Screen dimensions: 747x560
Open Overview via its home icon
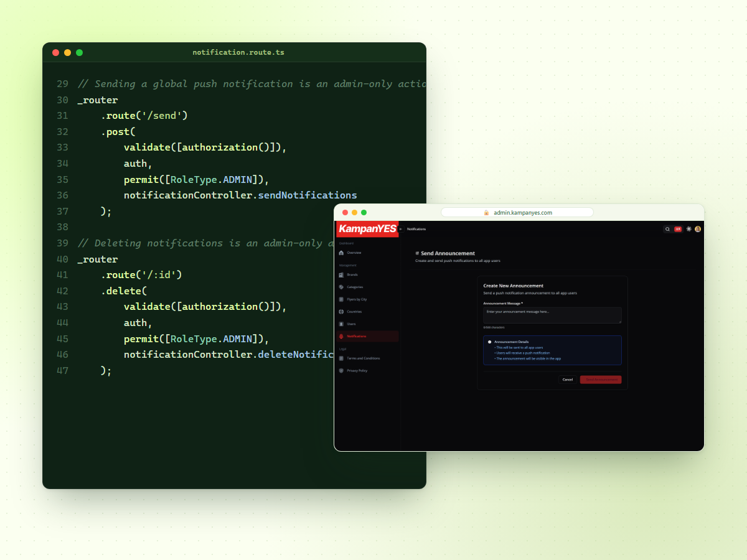click(341, 253)
